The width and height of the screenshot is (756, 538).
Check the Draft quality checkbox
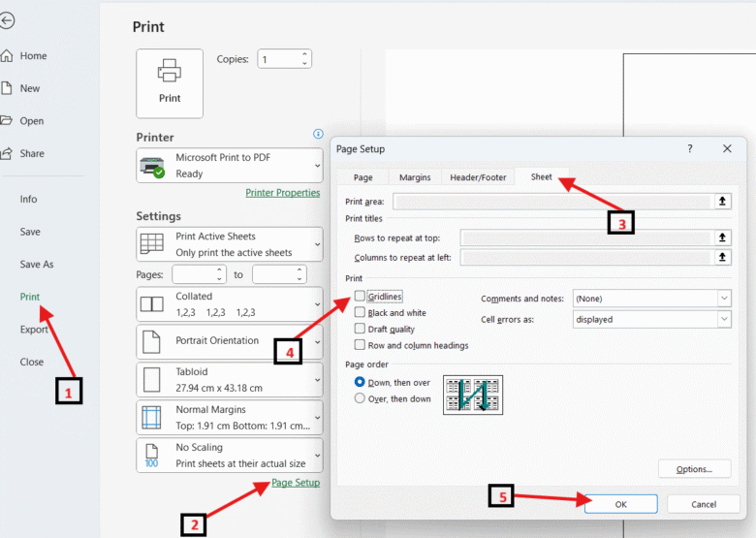[360, 329]
